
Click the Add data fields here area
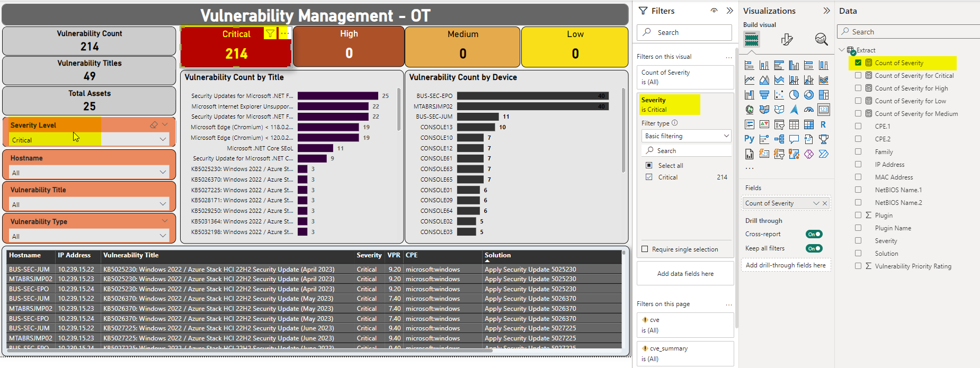point(685,274)
